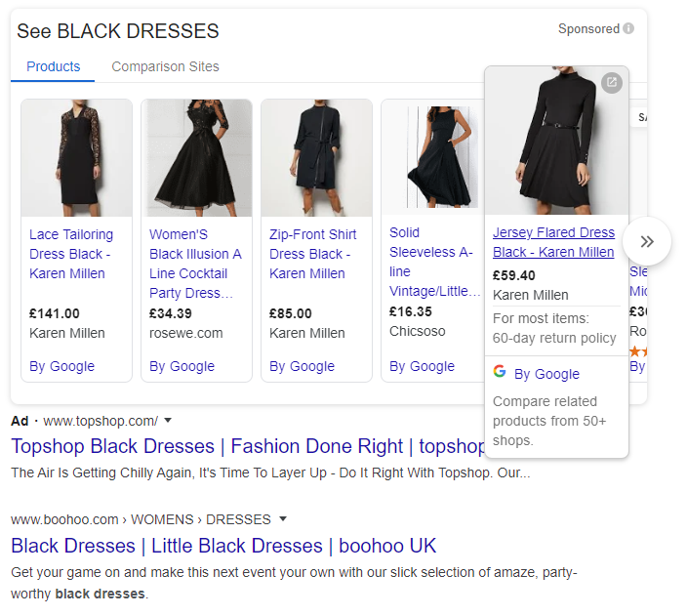The image size is (687, 616).
Task: Click By Google under the Chicsoso dress
Action: coord(422,366)
